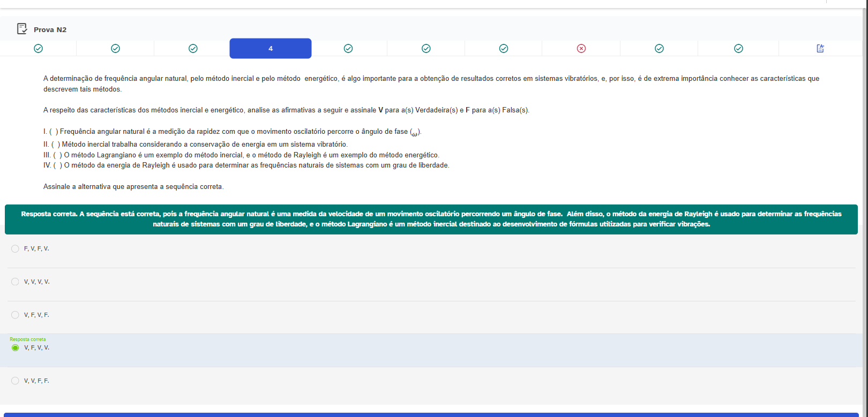This screenshot has height=417, width=868.
Task: Open the seventh question checkmark
Action: tap(504, 49)
